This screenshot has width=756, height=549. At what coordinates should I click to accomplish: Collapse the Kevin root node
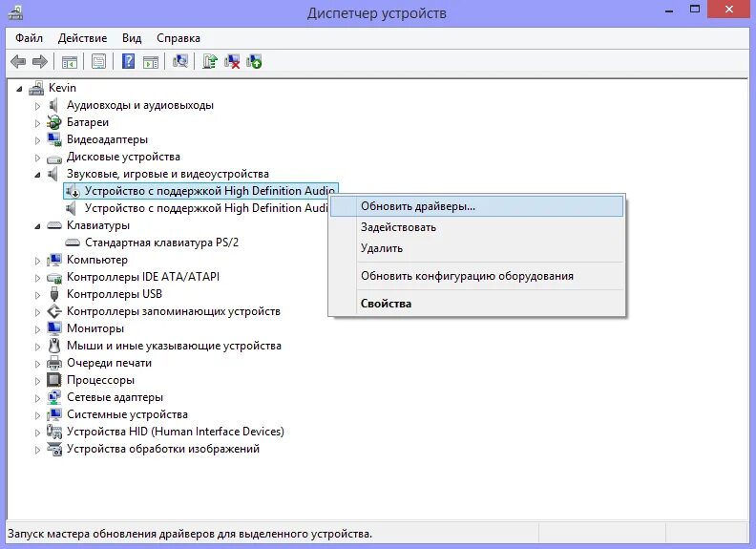click(19, 89)
